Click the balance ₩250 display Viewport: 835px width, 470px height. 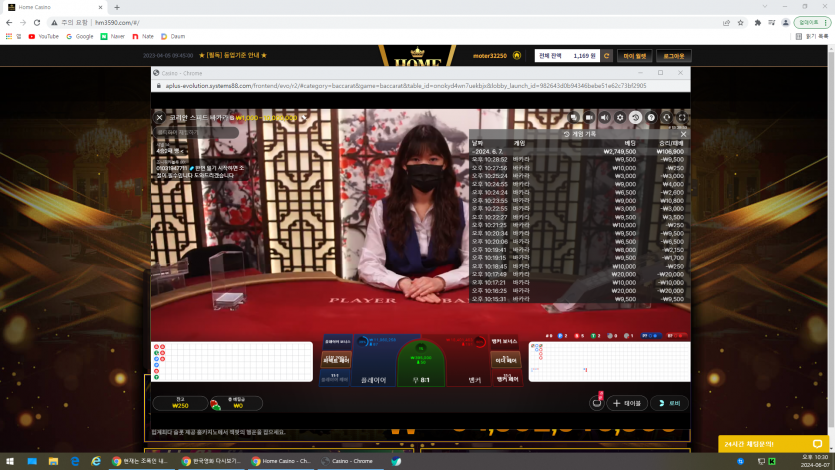tap(180, 403)
